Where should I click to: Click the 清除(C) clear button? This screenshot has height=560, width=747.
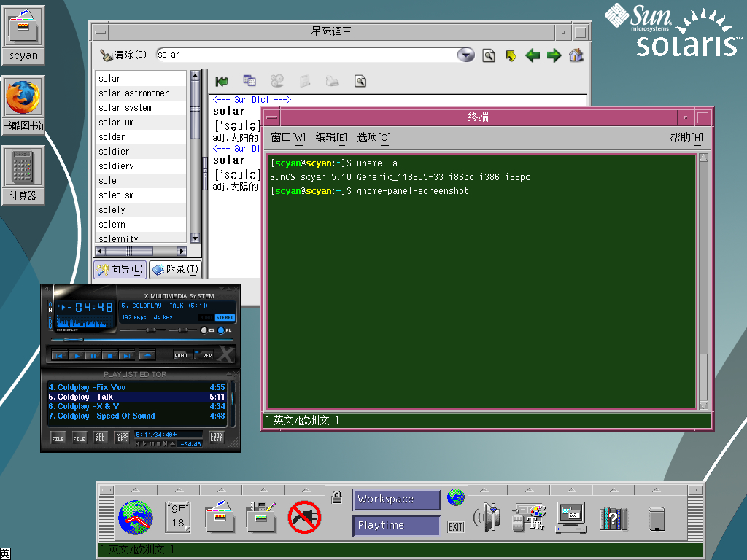[x=123, y=55]
